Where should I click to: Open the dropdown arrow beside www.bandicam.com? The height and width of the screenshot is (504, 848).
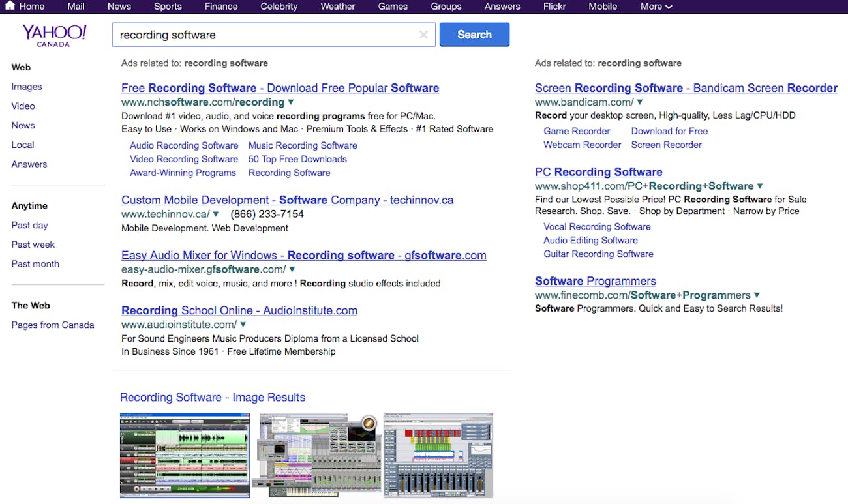pos(639,102)
